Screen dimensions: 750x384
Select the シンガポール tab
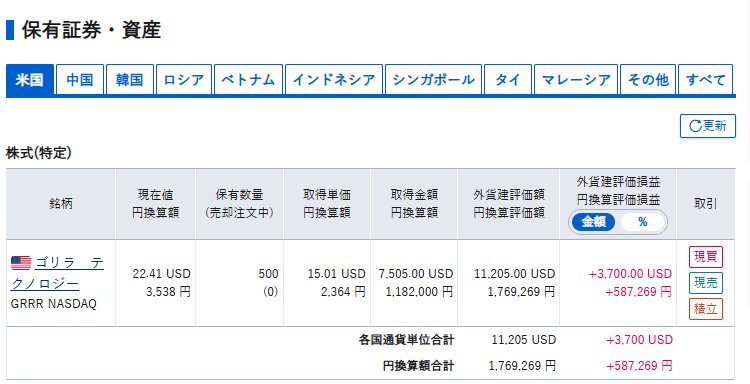(433, 80)
